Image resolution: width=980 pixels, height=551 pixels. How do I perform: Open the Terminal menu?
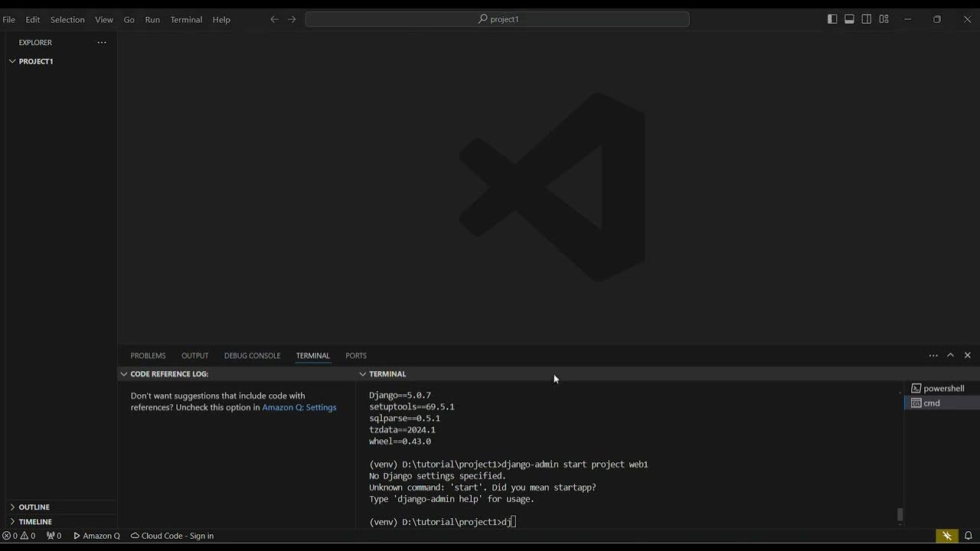186,19
